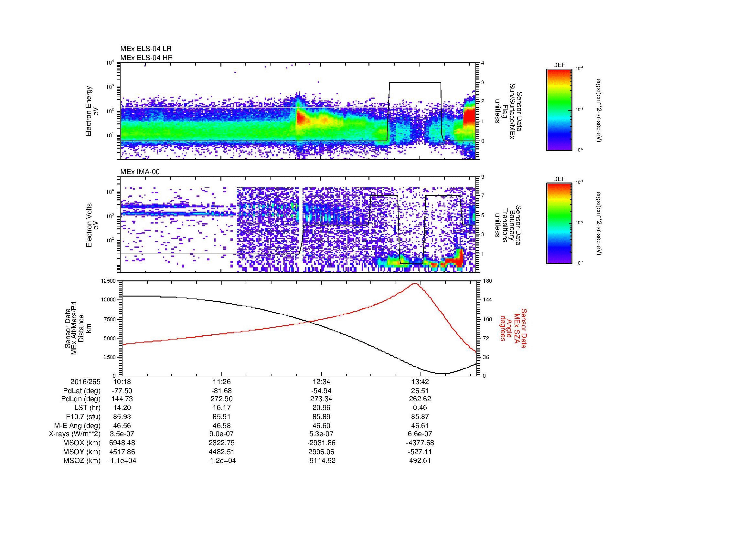756x534 pixels.
Task: Click the X-rays (W/m**2) row label
Action: [x=74, y=434]
